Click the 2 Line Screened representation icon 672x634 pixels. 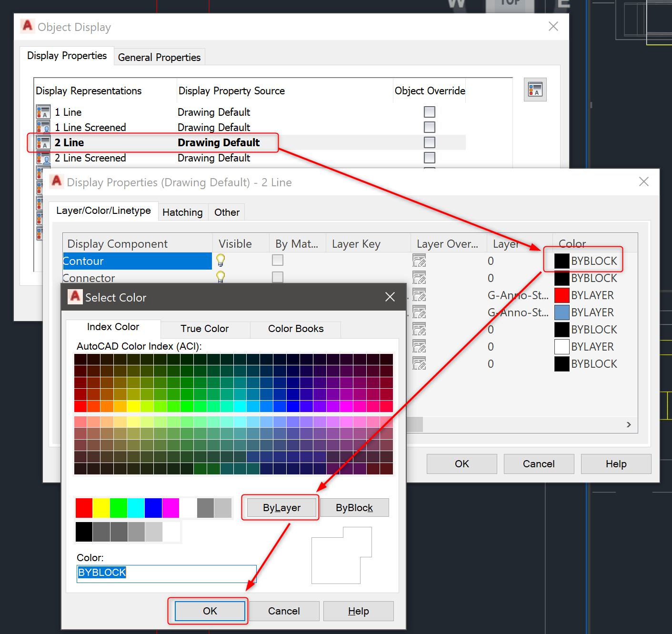click(x=43, y=158)
